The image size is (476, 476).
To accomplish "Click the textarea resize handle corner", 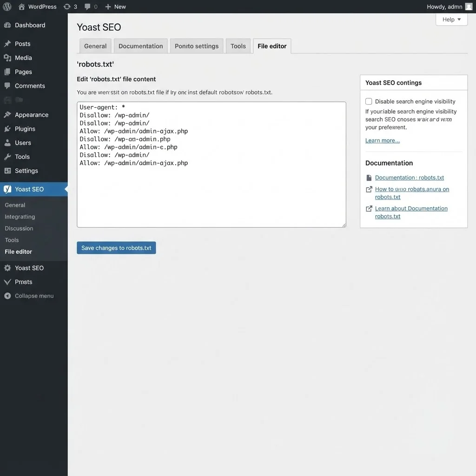I will [x=344, y=225].
